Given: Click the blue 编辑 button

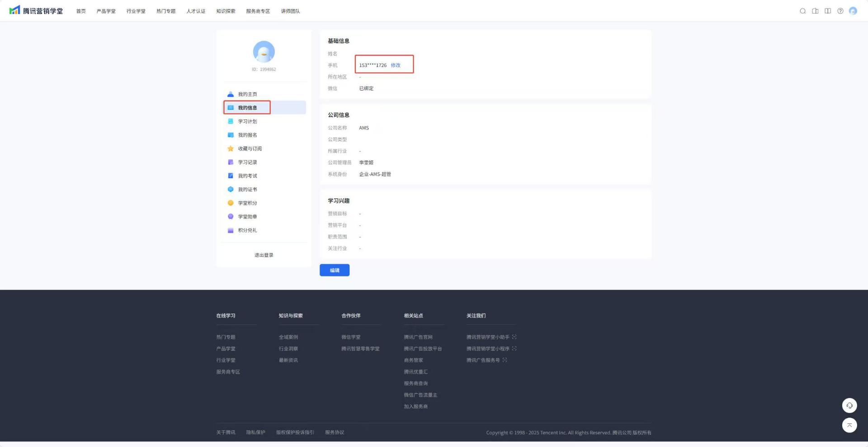Looking at the screenshot, I should pos(334,270).
